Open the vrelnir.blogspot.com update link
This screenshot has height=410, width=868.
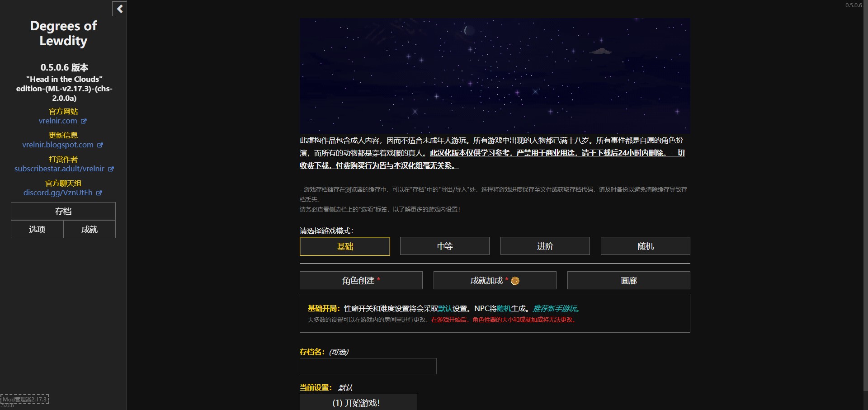(x=58, y=145)
